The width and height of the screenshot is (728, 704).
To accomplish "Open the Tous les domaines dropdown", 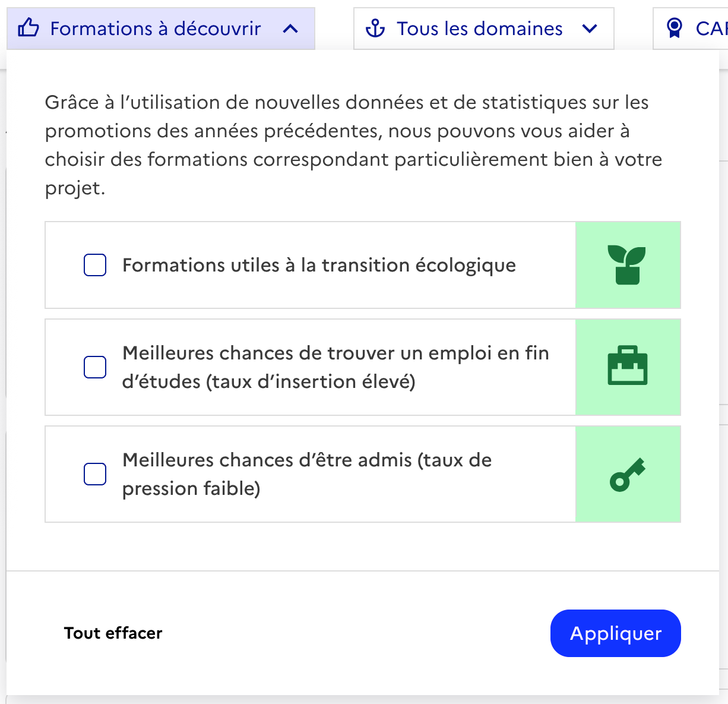I will tap(480, 29).
